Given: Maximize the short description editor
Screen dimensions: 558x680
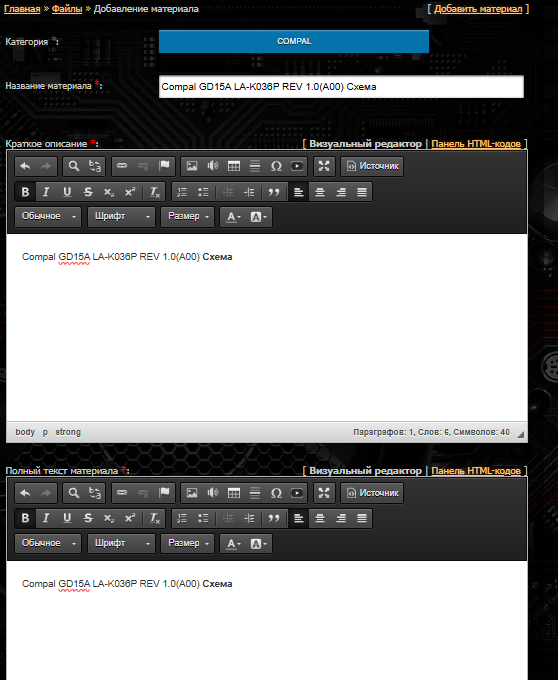Looking at the screenshot, I should pos(324,166).
